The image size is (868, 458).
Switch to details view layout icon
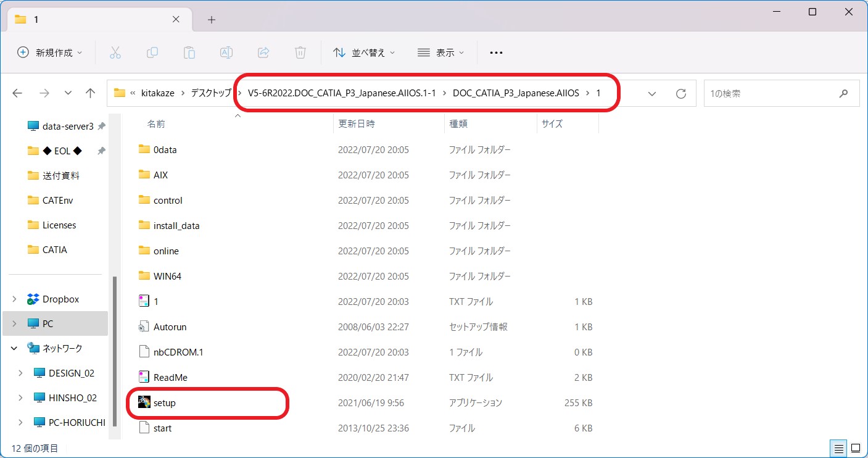pyautogui.click(x=839, y=448)
